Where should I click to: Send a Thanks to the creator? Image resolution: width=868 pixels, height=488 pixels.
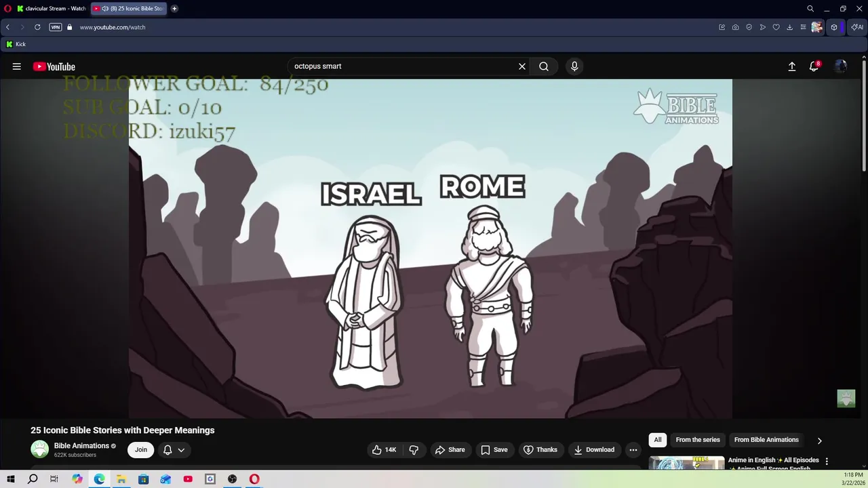[x=541, y=450]
